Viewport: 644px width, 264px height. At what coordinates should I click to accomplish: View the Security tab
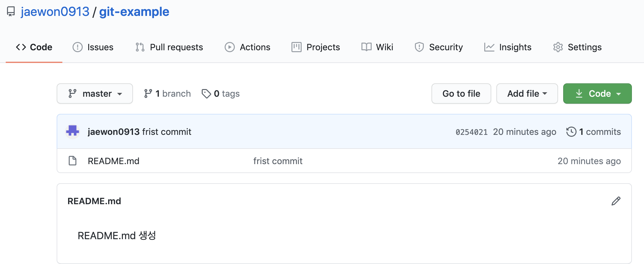coord(439,47)
